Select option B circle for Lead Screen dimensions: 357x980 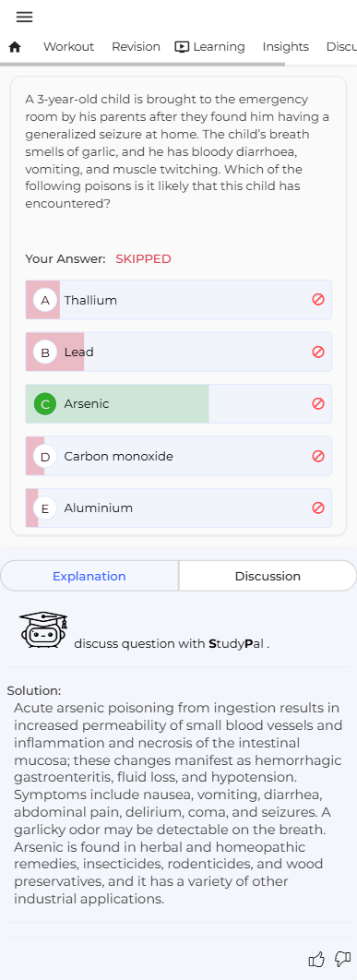click(x=45, y=352)
